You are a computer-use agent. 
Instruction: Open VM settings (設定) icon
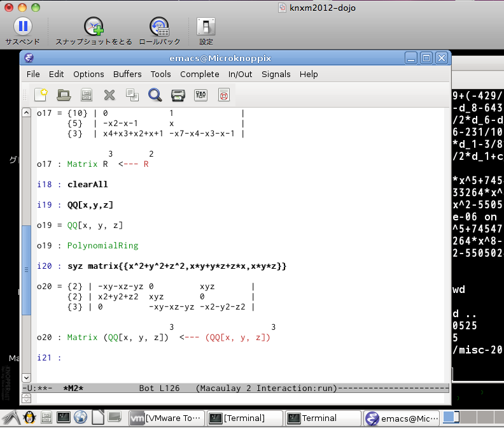pyautogui.click(x=206, y=26)
